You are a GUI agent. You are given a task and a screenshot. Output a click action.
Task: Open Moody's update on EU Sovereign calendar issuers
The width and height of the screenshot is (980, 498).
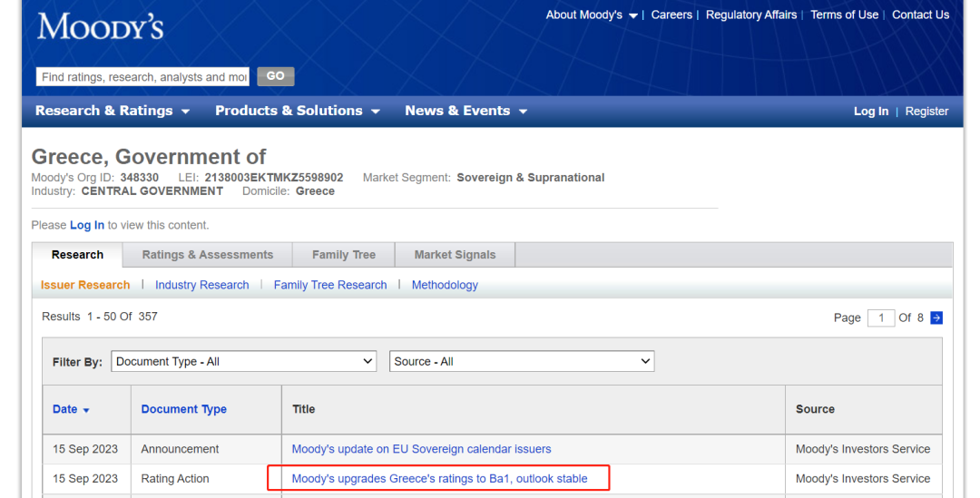point(421,449)
